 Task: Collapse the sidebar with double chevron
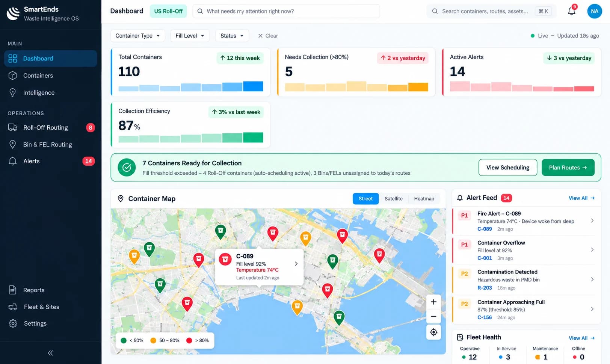point(50,353)
